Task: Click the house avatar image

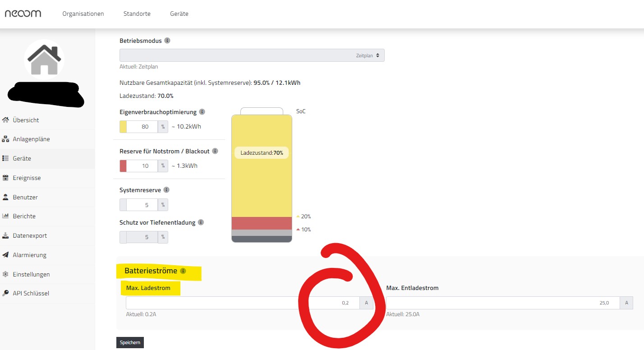Action: pyautogui.click(x=44, y=60)
